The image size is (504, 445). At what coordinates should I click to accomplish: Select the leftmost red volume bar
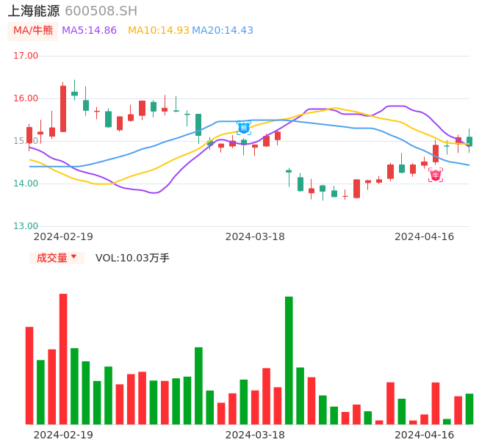pyautogui.click(x=29, y=375)
